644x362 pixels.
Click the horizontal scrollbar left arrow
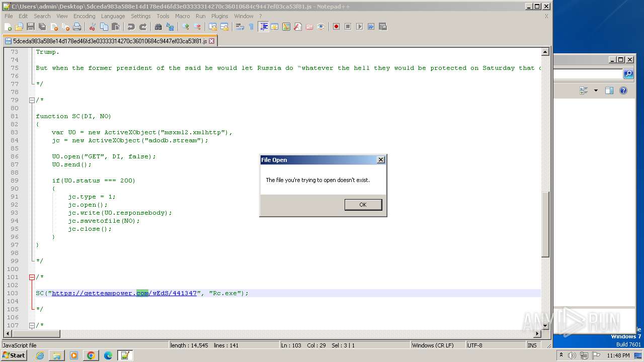(x=7, y=333)
